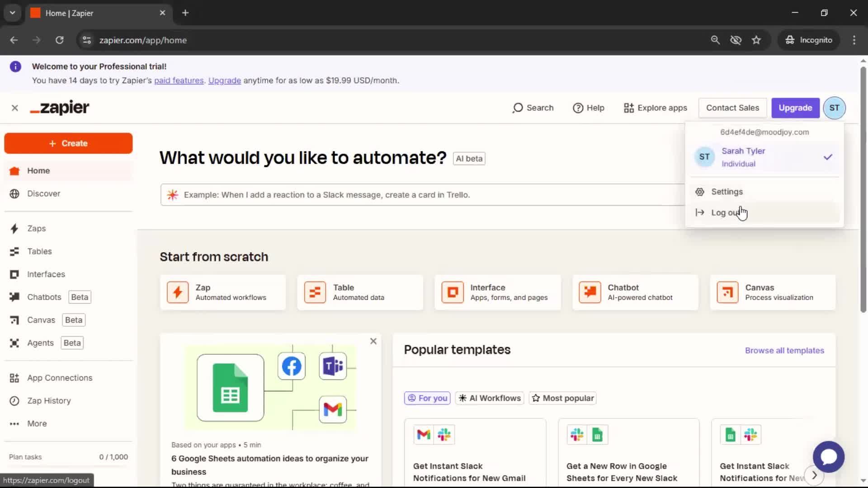This screenshot has height=488, width=868.
Task: Click the browser zoom magnifier icon
Action: point(715,40)
